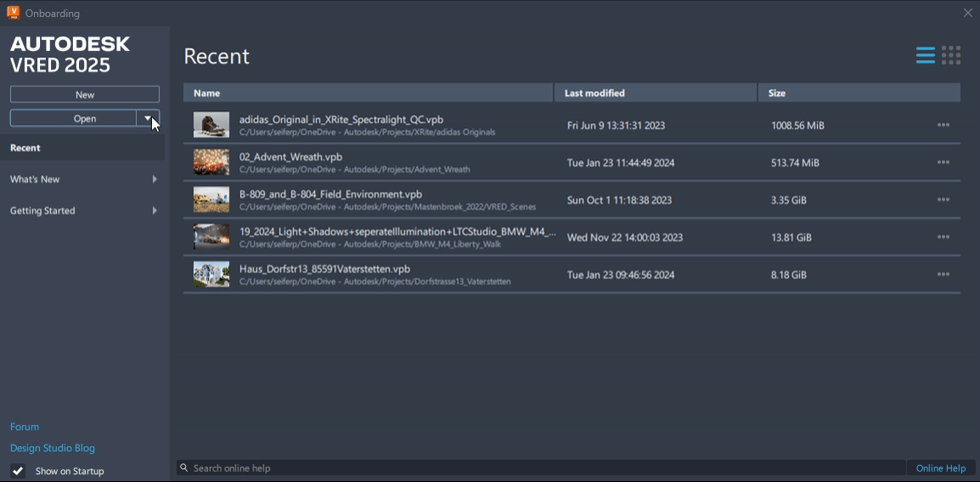Close the Onboarding window
980x482 pixels.
[x=967, y=13]
